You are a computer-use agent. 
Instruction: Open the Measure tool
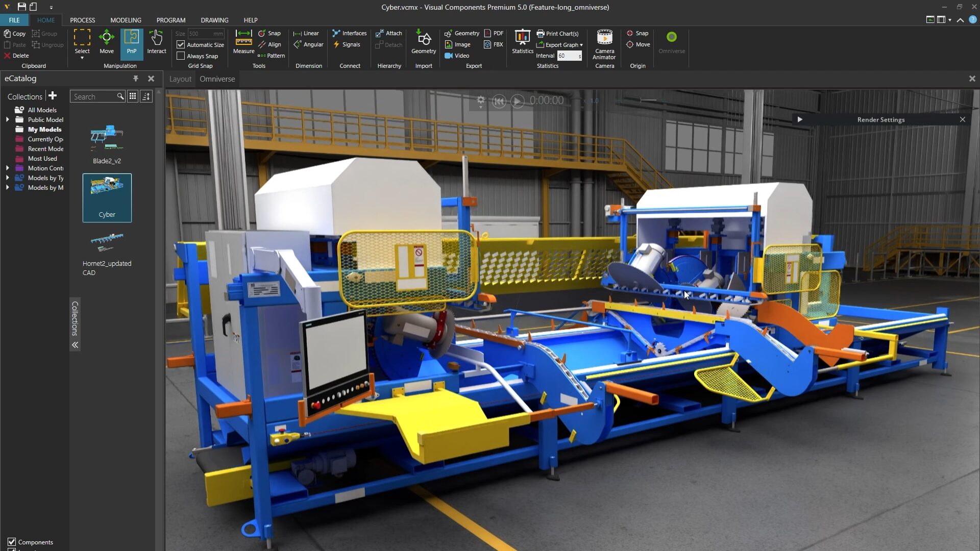243,43
